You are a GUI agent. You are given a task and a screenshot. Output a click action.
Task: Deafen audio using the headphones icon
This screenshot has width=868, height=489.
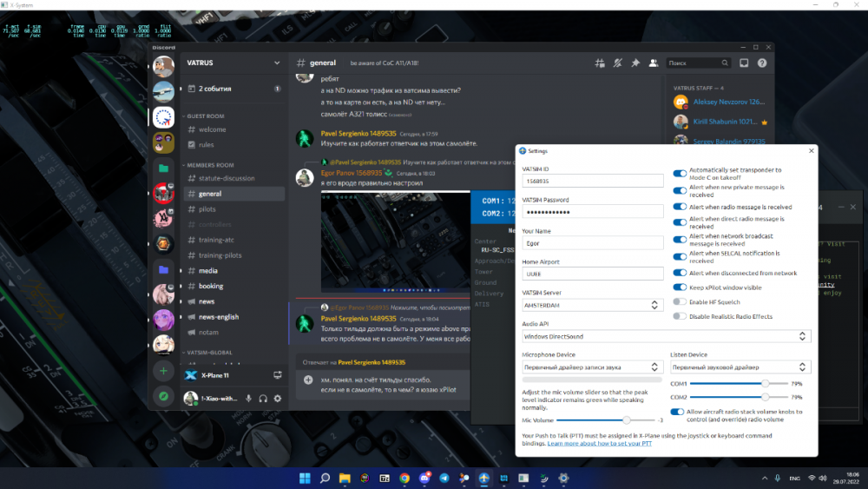263,399
